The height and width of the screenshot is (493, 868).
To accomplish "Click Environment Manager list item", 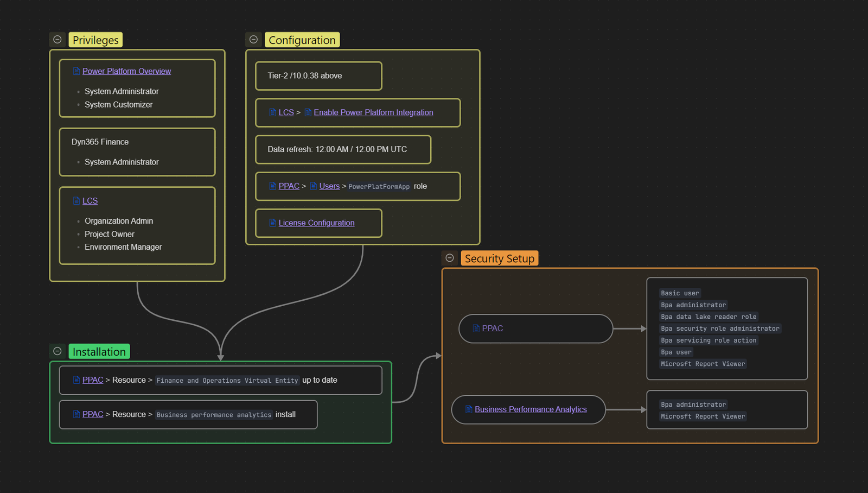I will point(123,247).
